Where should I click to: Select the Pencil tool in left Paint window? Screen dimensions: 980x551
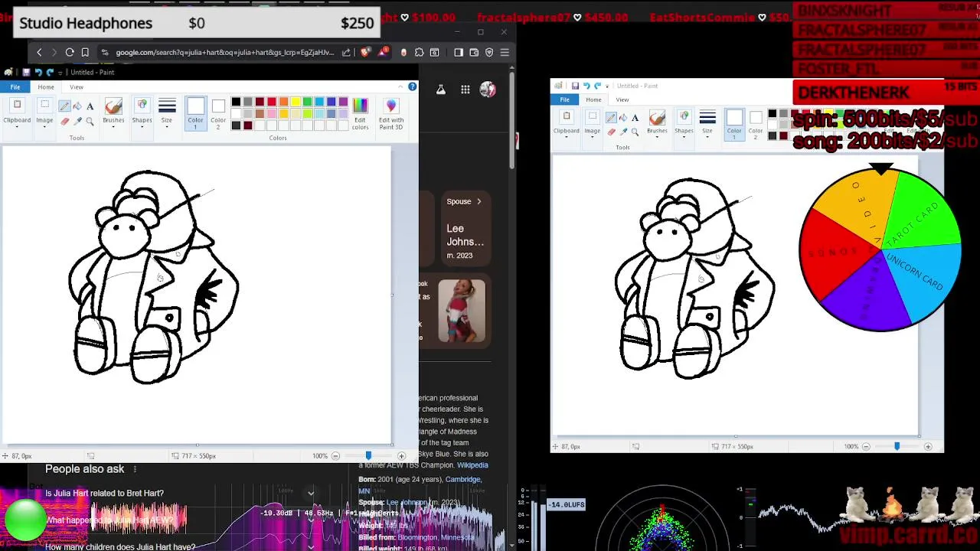(64, 106)
